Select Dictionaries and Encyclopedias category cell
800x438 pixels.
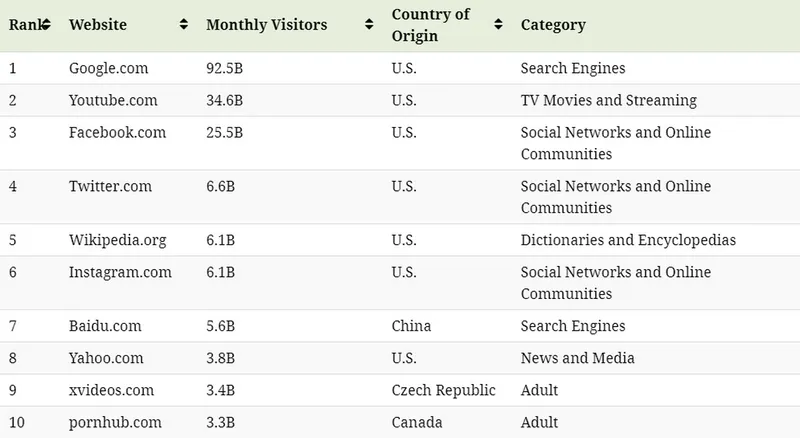coord(628,240)
